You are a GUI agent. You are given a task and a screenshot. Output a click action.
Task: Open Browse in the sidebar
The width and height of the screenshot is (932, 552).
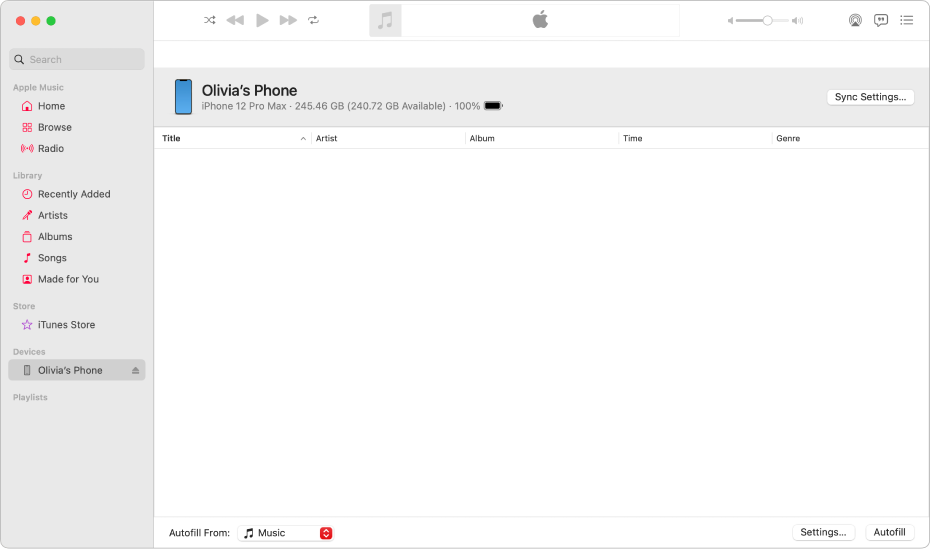77,127
